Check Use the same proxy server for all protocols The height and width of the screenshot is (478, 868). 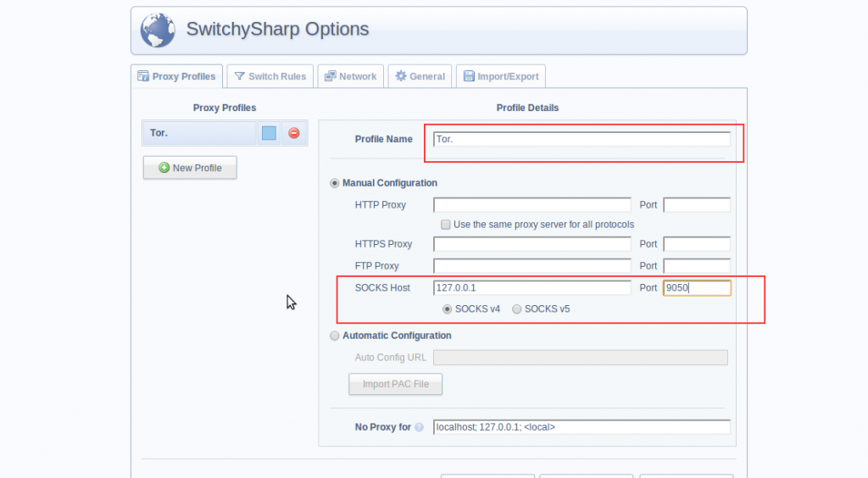tap(446, 225)
